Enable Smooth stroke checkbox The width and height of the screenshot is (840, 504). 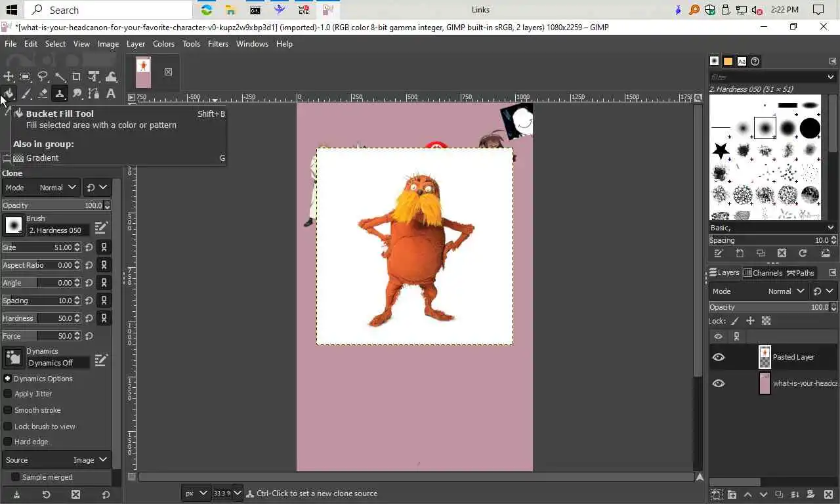click(x=8, y=410)
